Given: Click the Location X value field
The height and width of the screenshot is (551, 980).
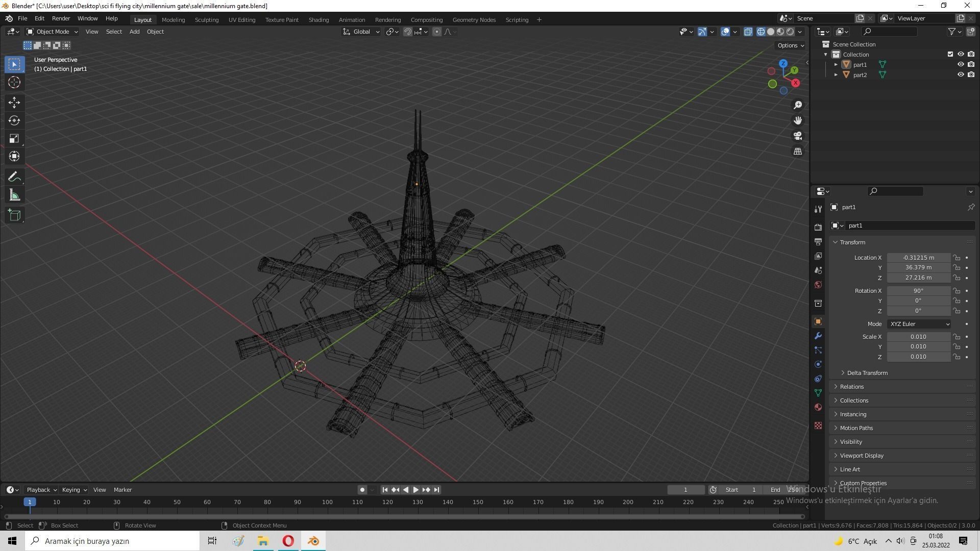Looking at the screenshot, I should pos(918,258).
